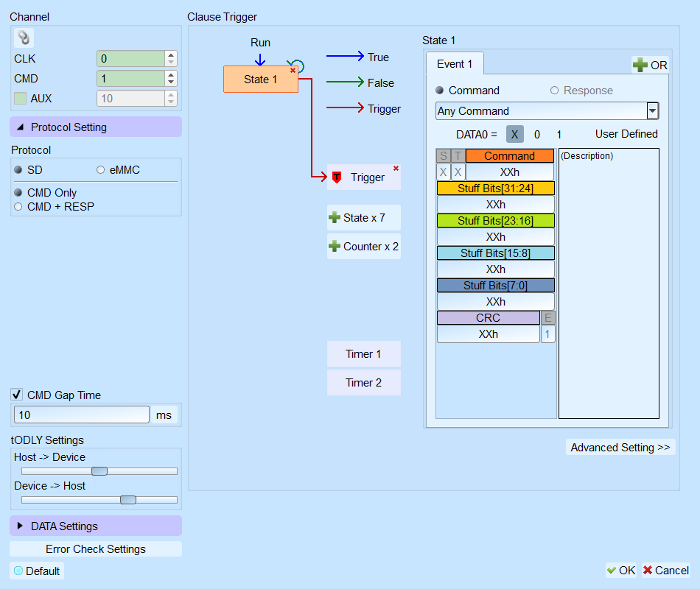Uncheck CMD Gap Time checkbox

pos(16,395)
